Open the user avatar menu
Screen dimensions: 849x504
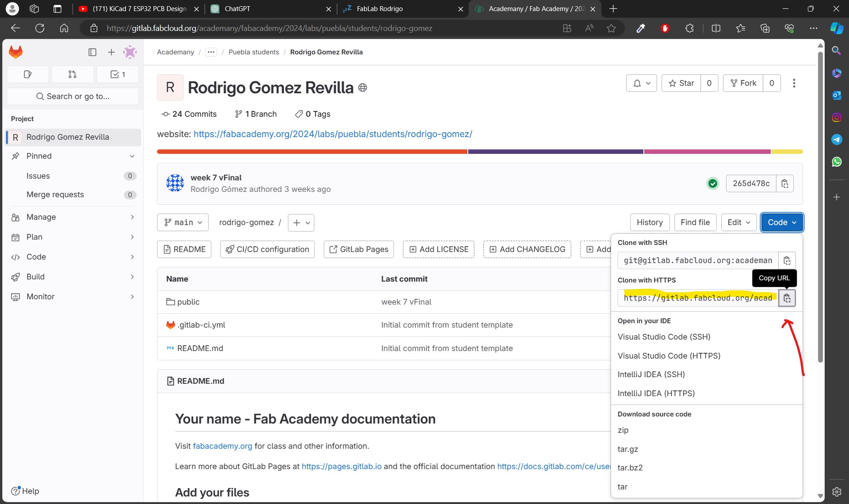pos(130,52)
